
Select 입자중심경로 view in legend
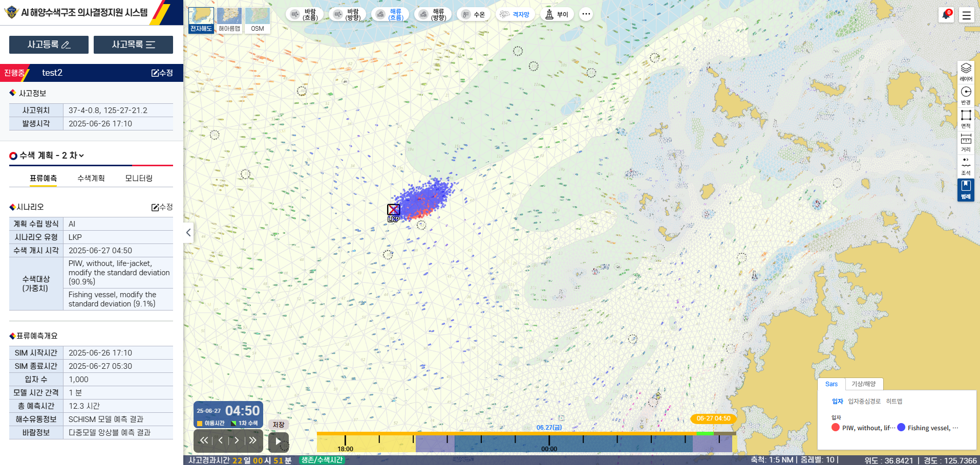tap(864, 402)
